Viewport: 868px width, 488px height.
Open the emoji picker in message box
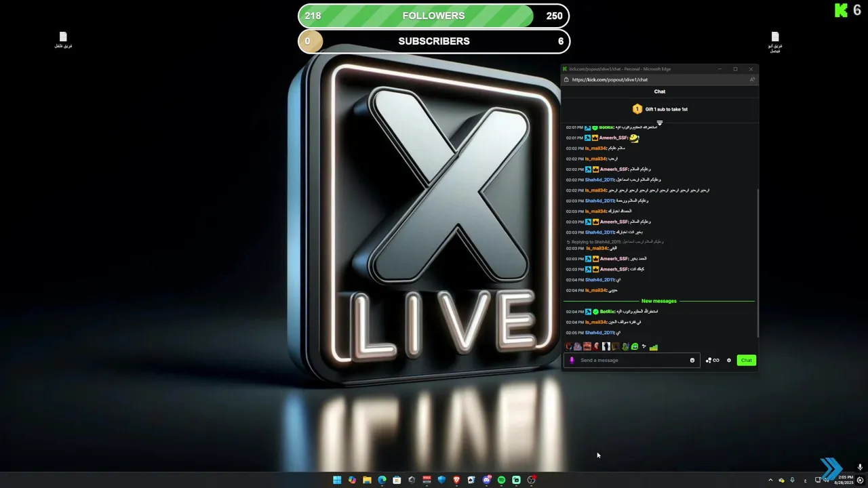pyautogui.click(x=692, y=361)
